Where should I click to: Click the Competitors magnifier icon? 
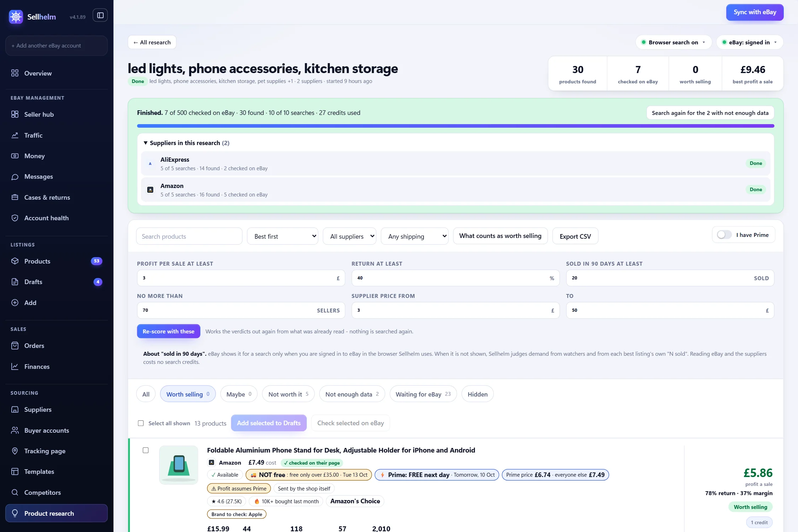tap(15, 492)
